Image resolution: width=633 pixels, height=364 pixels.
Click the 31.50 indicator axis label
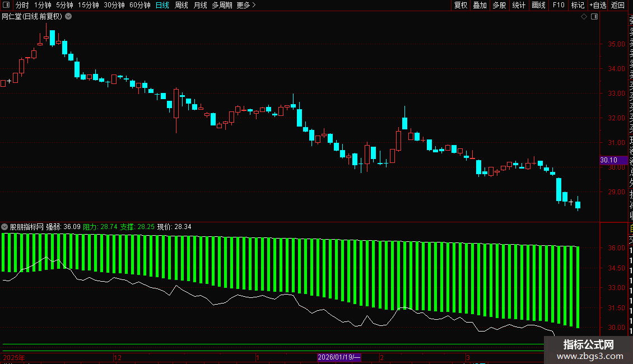point(616,307)
